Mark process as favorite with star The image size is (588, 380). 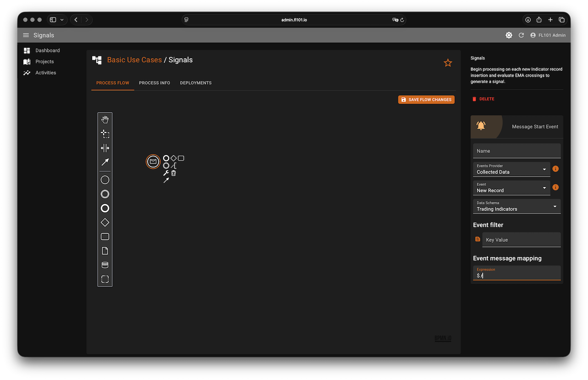point(448,63)
